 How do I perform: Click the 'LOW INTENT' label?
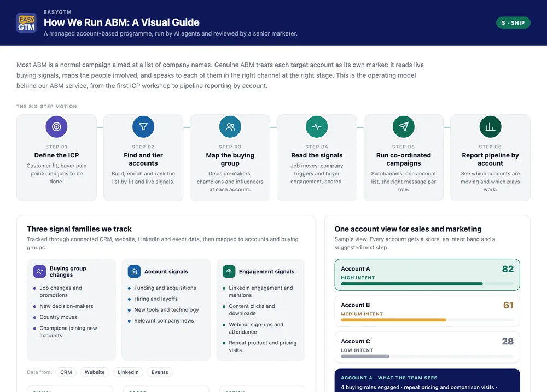[357, 350]
